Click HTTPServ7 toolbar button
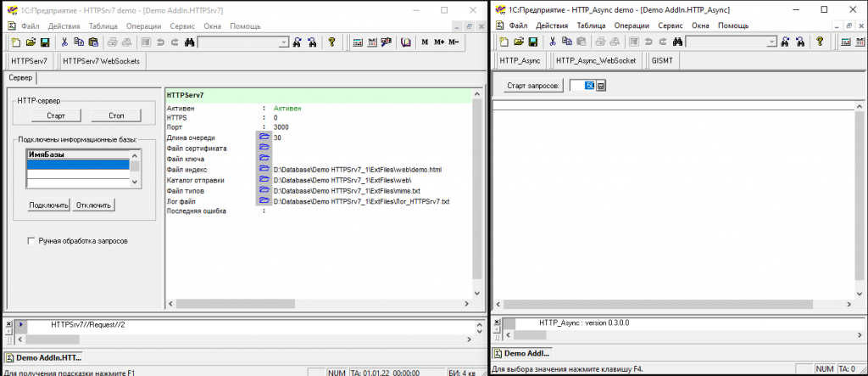Image resolution: width=868 pixels, height=376 pixels. 30,61
